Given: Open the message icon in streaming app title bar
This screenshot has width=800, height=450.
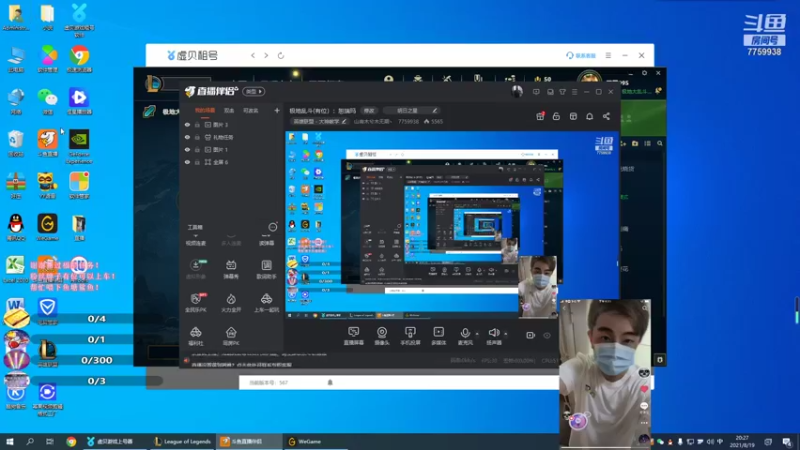Looking at the screenshot, I should pos(536,92).
